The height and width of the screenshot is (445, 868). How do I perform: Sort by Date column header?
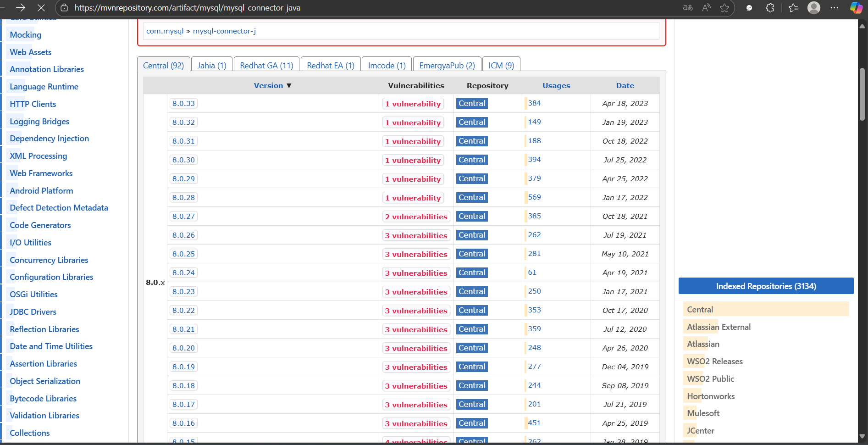tap(625, 85)
